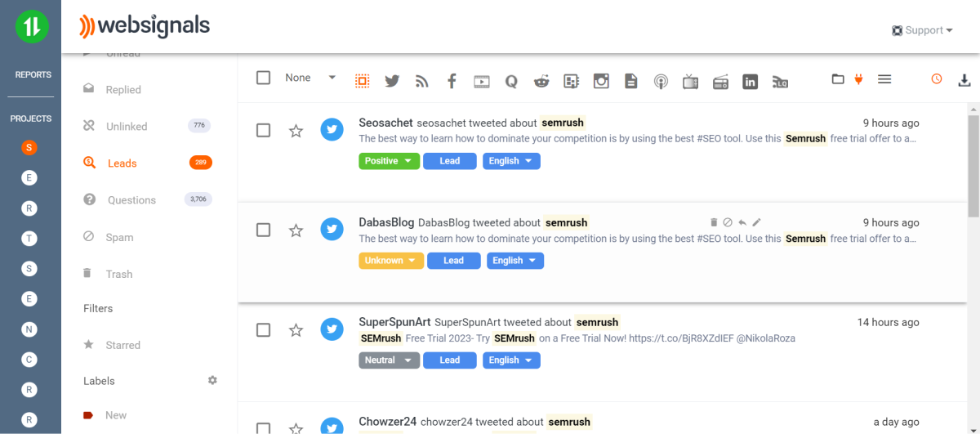Viewport: 980px width, 434px height.
Task: Click the download export icon
Action: point(964,79)
